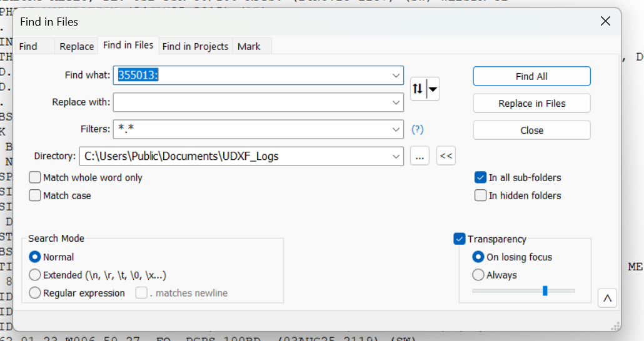This screenshot has height=341, width=644.
Task: Choose Always transparency option
Action: pos(478,275)
